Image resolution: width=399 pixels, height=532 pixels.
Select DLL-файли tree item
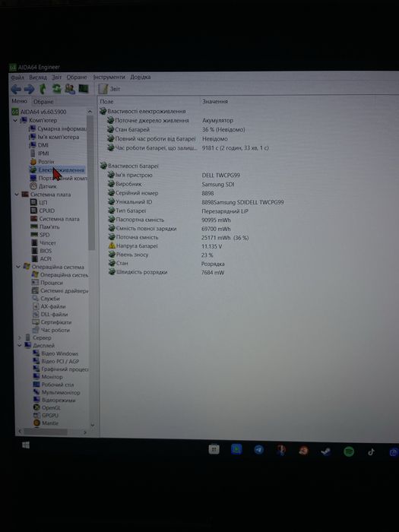click(x=50, y=315)
